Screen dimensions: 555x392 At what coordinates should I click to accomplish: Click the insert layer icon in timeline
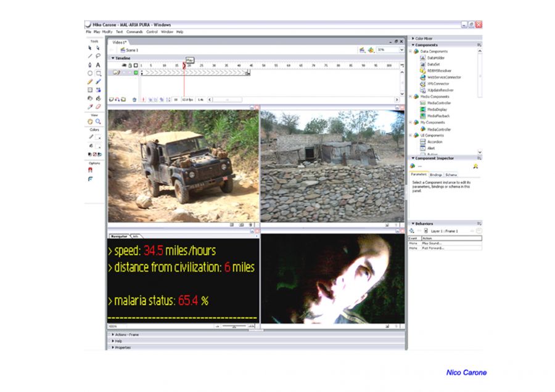pyautogui.click(x=111, y=100)
